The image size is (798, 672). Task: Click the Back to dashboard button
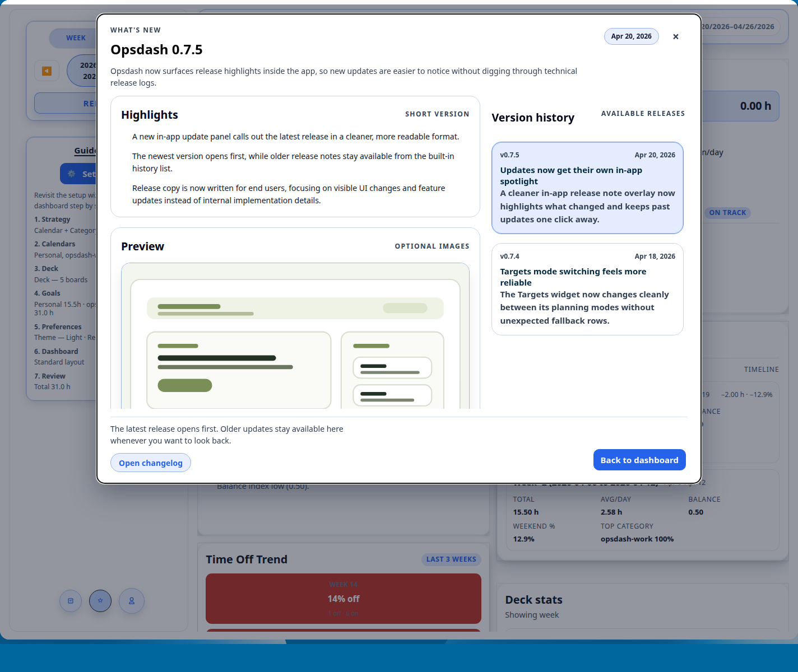(x=639, y=460)
